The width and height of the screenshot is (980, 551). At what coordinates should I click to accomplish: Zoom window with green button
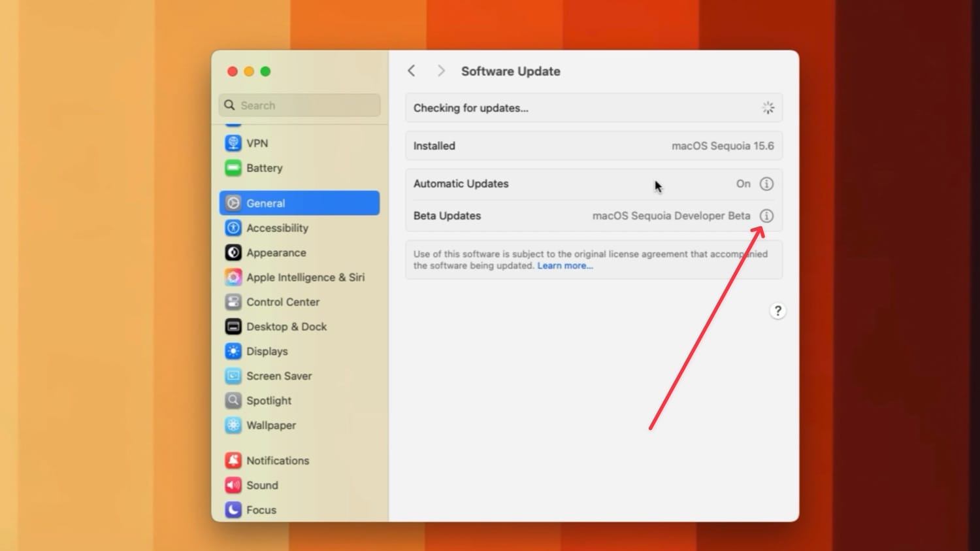(x=265, y=71)
